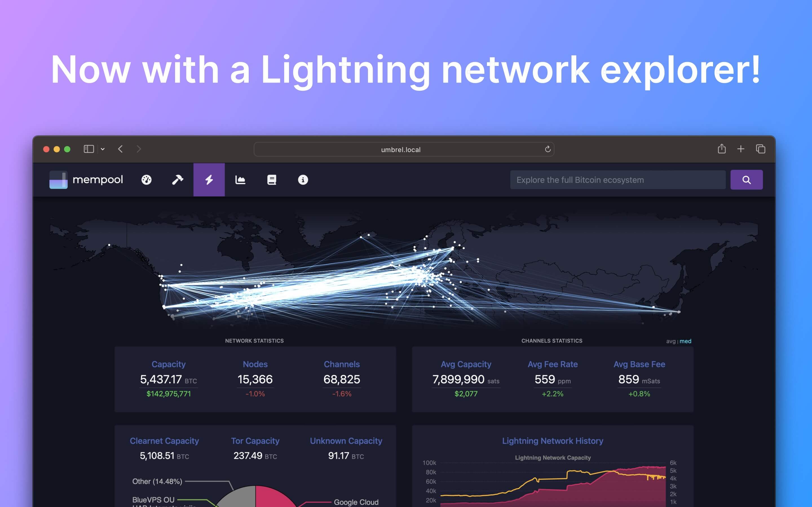Open the bar chart icon panel
Screen dimensions: 812x507
240,179
